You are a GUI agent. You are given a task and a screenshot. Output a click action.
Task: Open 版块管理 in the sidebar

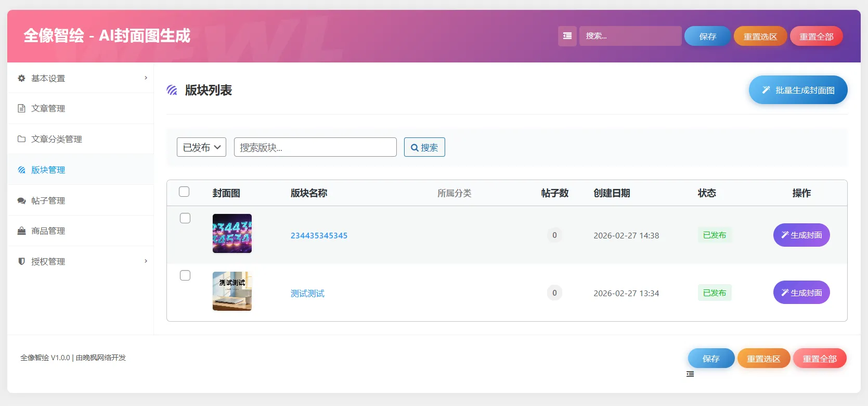coord(48,170)
